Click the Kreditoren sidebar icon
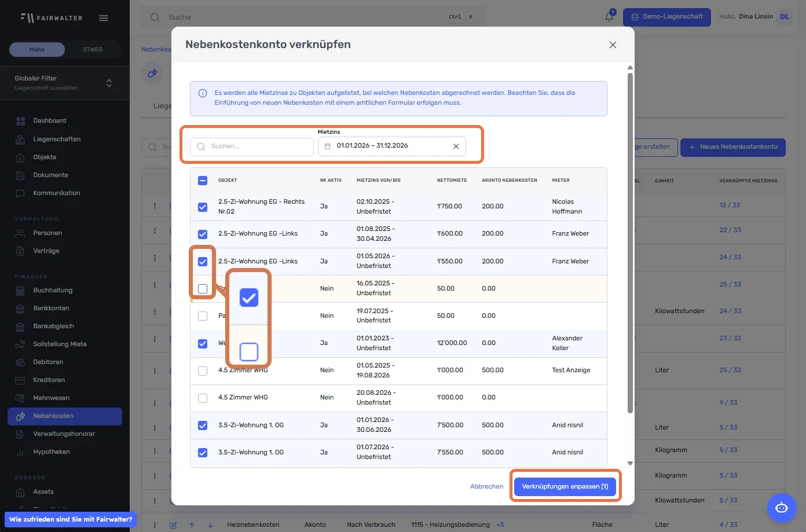This screenshot has width=806, height=532. pos(20,380)
